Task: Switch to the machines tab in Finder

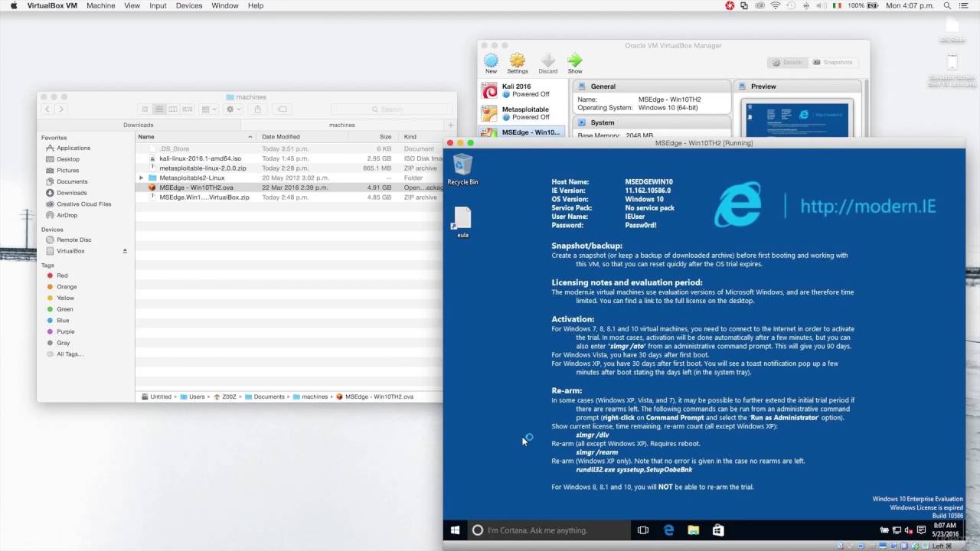Action: (342, 125)
